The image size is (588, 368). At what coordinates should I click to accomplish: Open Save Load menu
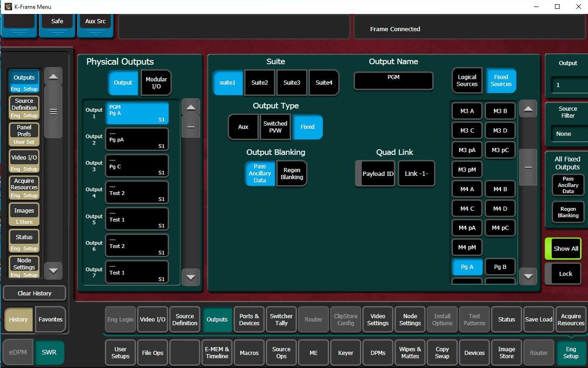click(539, 320)
